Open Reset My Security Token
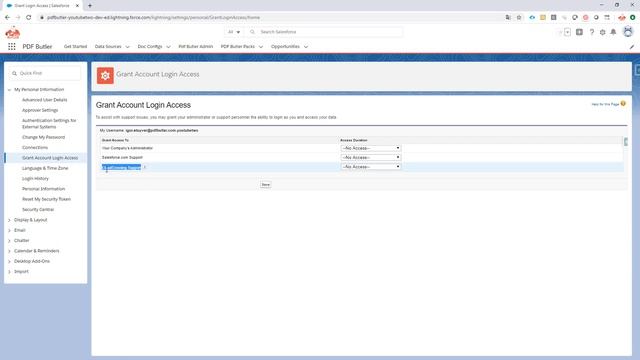The image size is (640, 360). [46, 199]
